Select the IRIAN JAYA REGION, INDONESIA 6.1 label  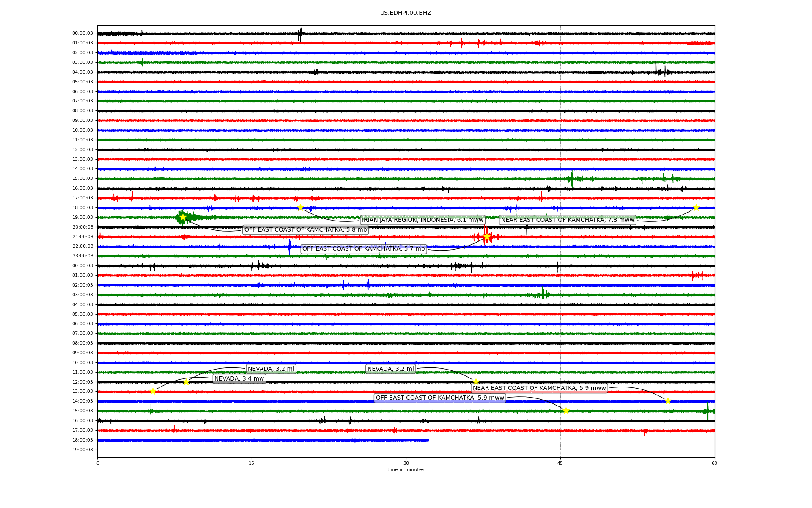tap(422, 220)
